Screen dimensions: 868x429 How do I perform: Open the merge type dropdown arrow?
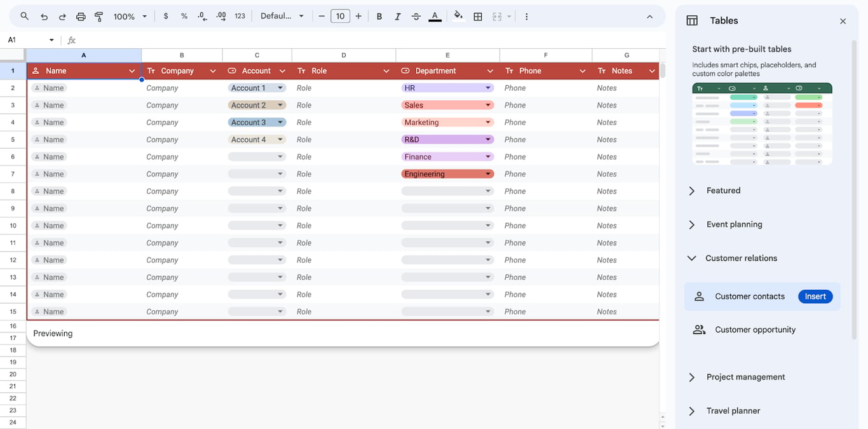[509, 17]
